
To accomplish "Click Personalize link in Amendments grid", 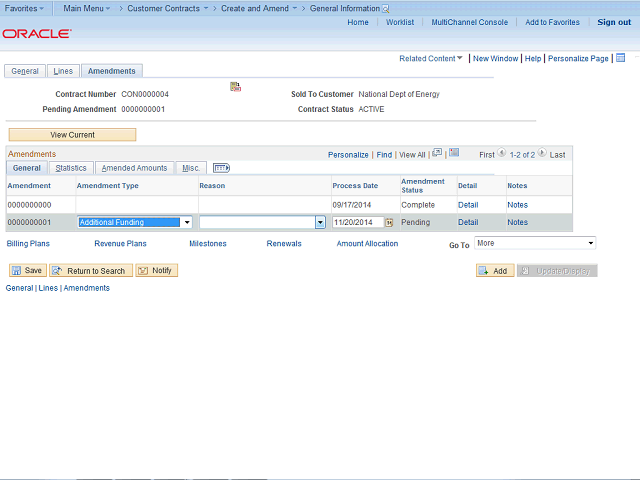I will [348, 155].
